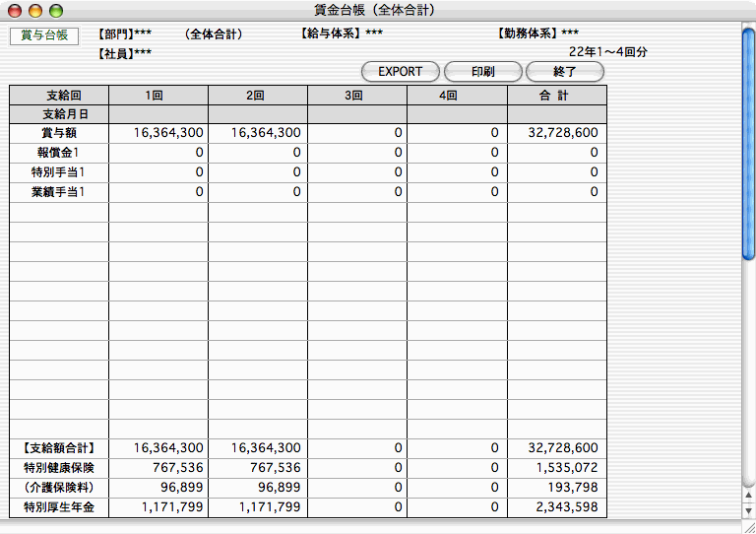
Task: Click the window resize grip corner
Action: coord(748,526)
